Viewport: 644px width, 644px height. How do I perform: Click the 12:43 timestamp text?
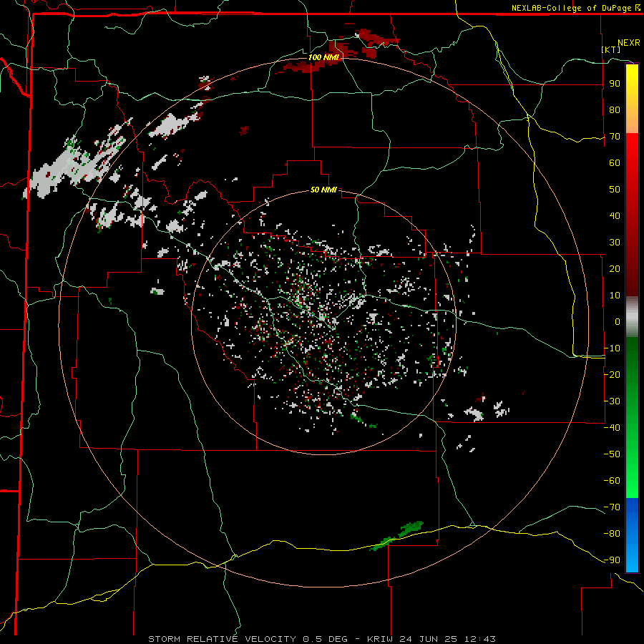480,639
